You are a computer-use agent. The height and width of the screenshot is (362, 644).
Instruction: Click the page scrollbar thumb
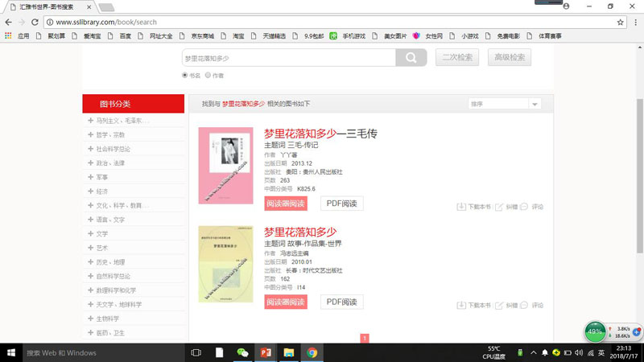coord(640,176)
